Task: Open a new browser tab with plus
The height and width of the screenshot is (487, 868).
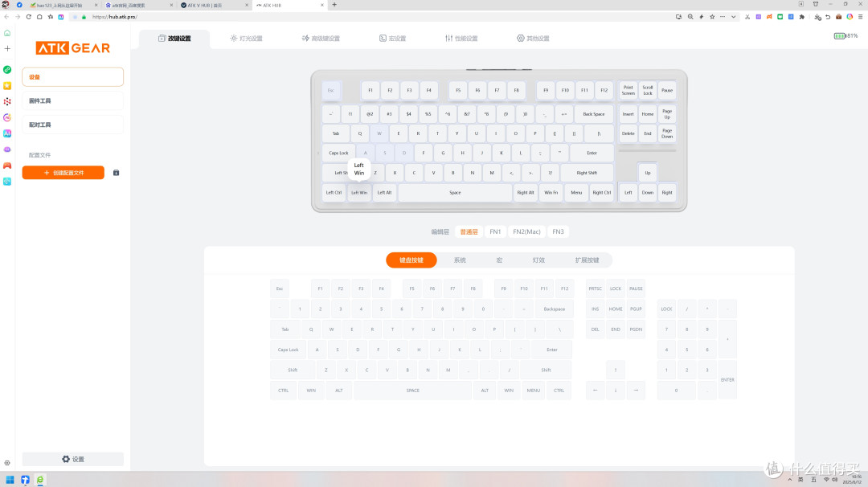Action: pos(334,5)
